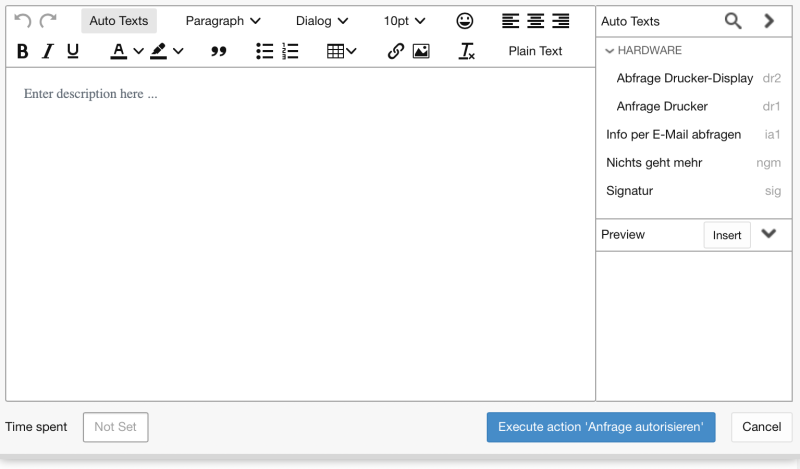The height and width of the screenshot is (469, 800).
Task: Toggle bold formatting
Action: point(23,51)
